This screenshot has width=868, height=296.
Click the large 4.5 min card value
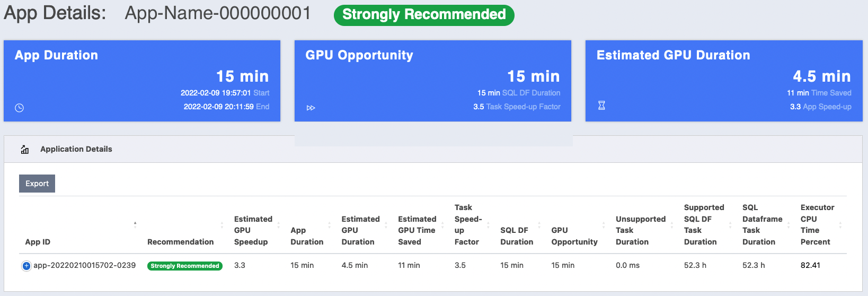822,76
